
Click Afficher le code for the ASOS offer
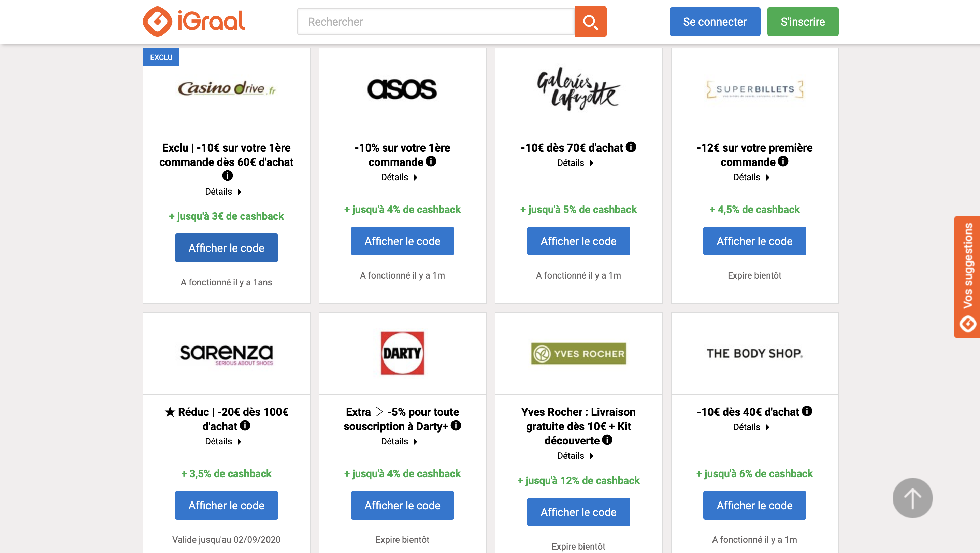click(x=402, y=241)
